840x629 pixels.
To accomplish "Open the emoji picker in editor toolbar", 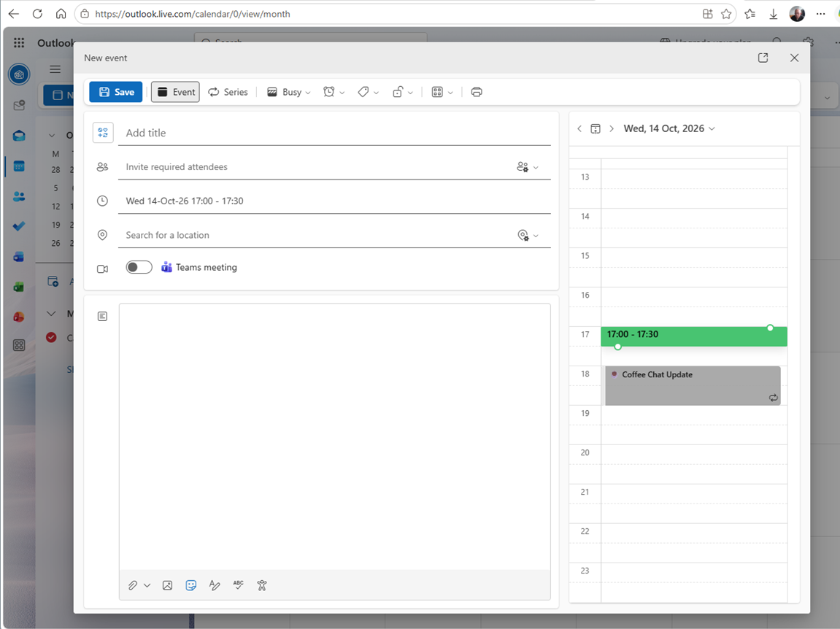I will point(190,585).
